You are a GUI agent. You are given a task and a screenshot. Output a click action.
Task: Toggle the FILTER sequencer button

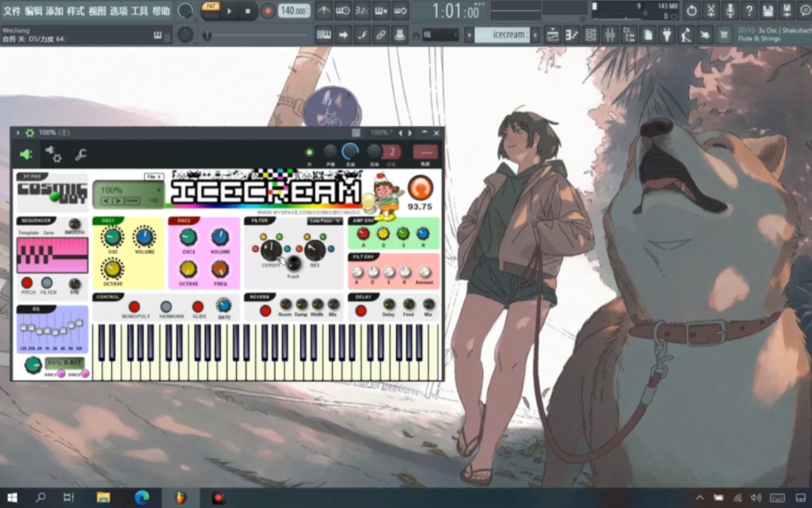pyautogui.click(x=47, y=283)
